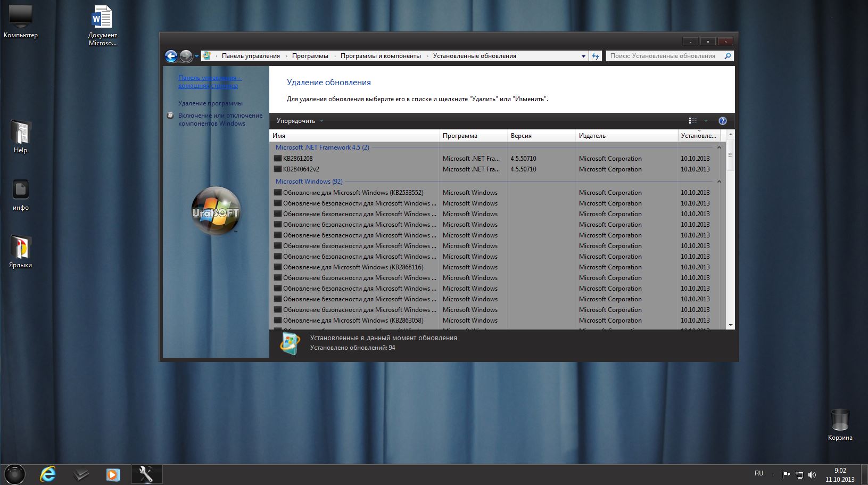This screenshot has height=485, width=868.
Task: Click Action Center flag tray icon
Action: [x=786, y=474]
